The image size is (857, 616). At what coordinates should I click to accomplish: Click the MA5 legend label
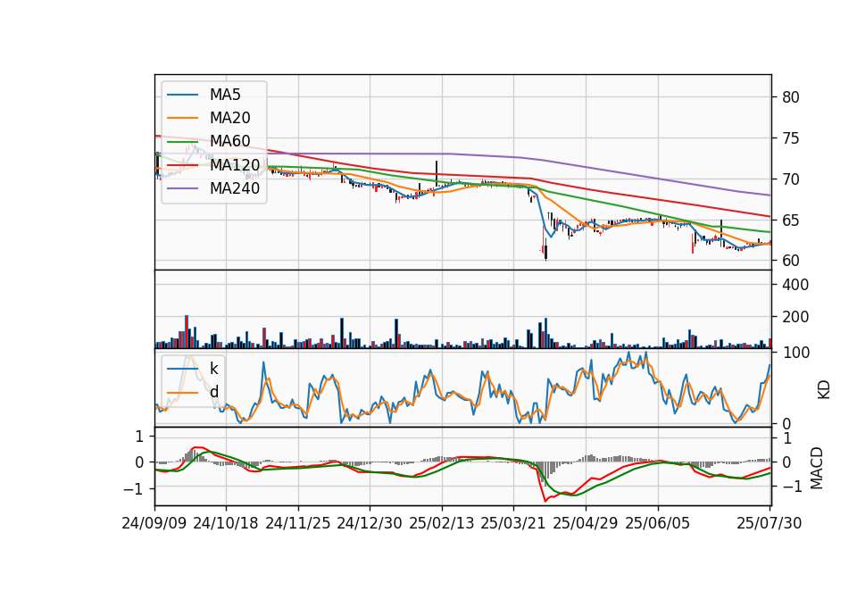tap(225, 95)
